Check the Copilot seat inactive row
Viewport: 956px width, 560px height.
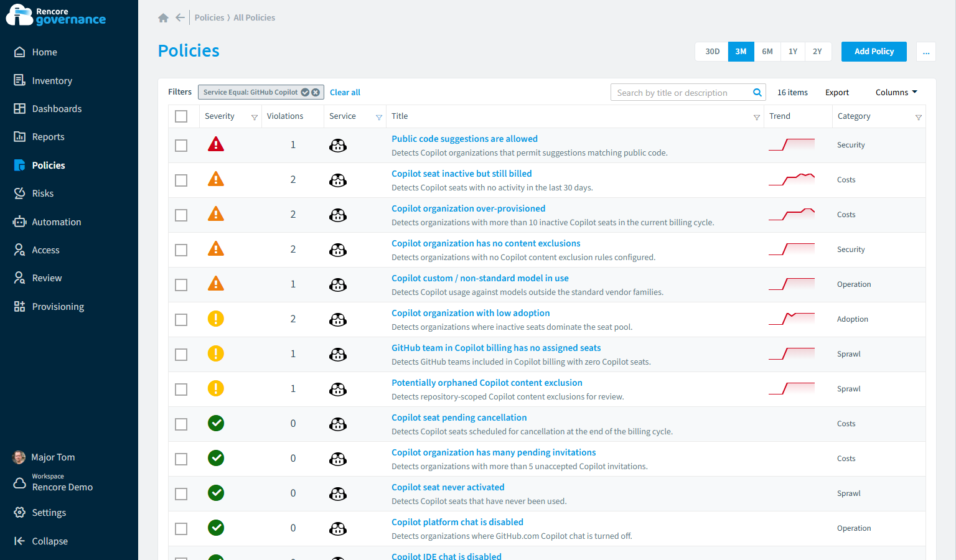pyautogui.click(x=181, y=180)
